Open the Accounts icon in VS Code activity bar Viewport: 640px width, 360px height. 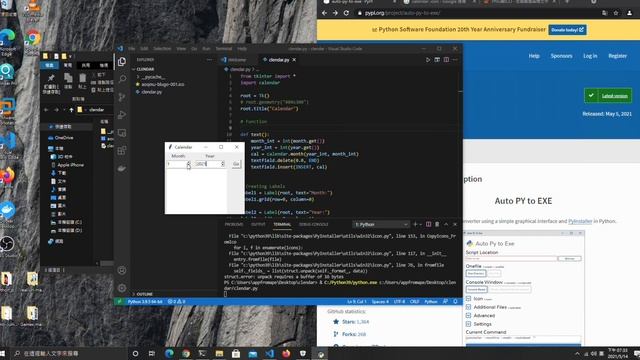[x=122, y=270]
